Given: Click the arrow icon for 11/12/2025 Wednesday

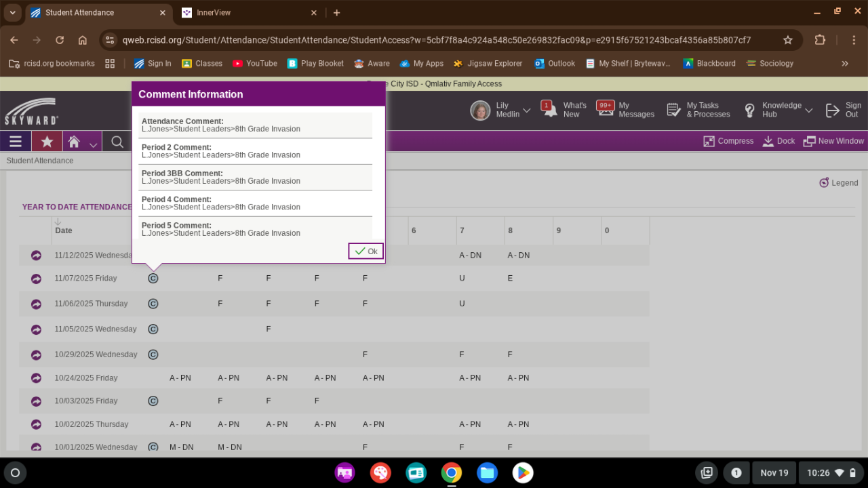Looking at the screenshot, I should 36,256.
